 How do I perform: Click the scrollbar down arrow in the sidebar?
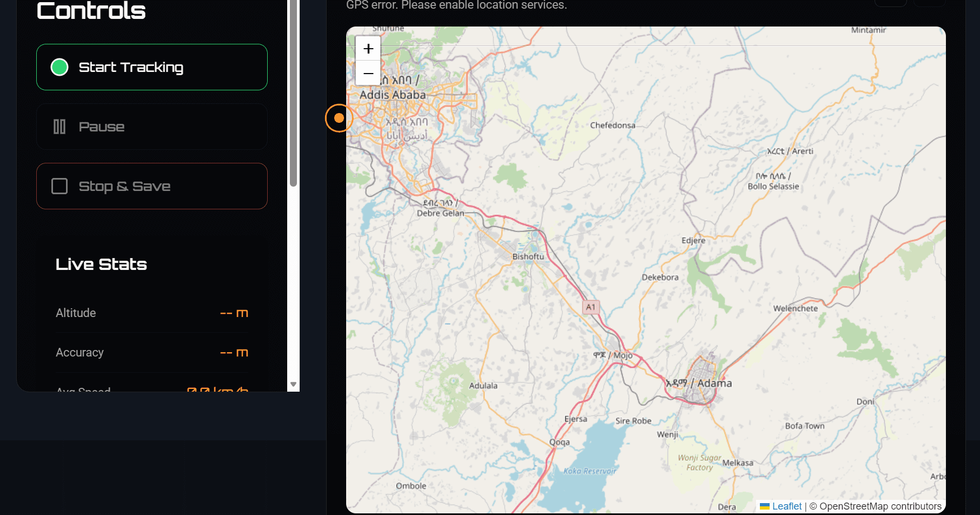coord(294,384)
